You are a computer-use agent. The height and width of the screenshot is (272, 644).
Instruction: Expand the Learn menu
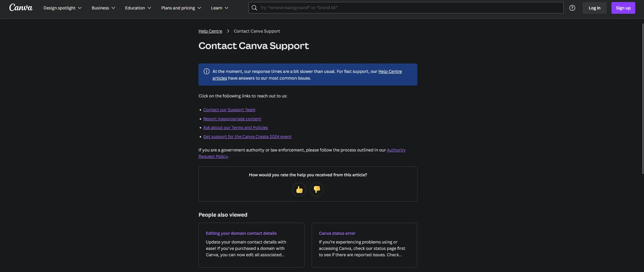tap(220, 8)
